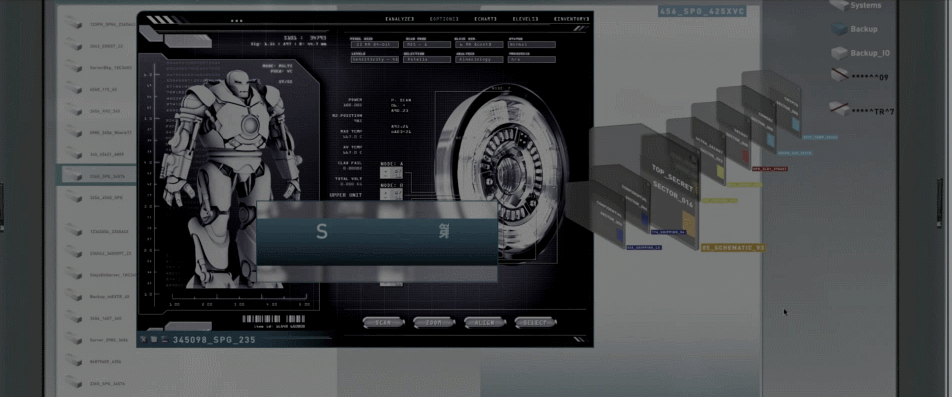952x397 pixels.
Task: Click the SCAN button
Action: (x=383, y=322)
